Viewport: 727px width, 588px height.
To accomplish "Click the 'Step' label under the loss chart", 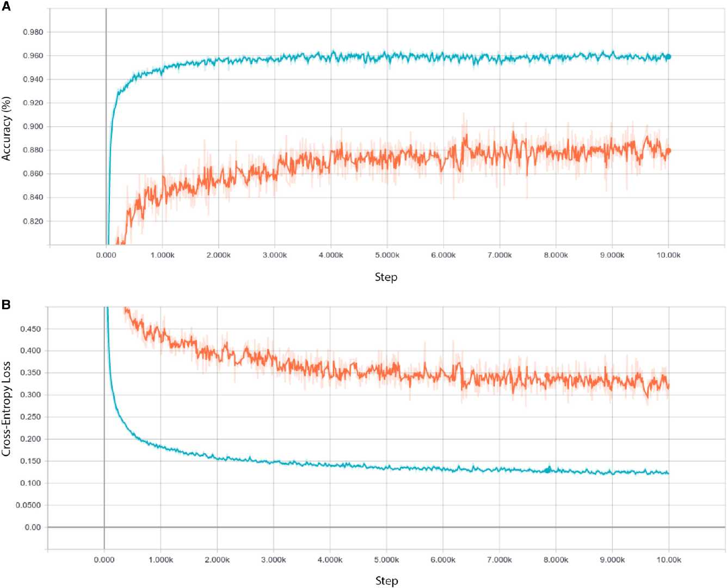I will tap(386, 581).
